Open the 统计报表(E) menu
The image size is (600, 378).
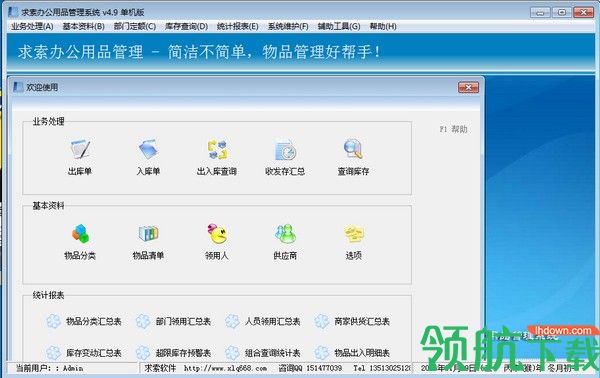(238, 26)
